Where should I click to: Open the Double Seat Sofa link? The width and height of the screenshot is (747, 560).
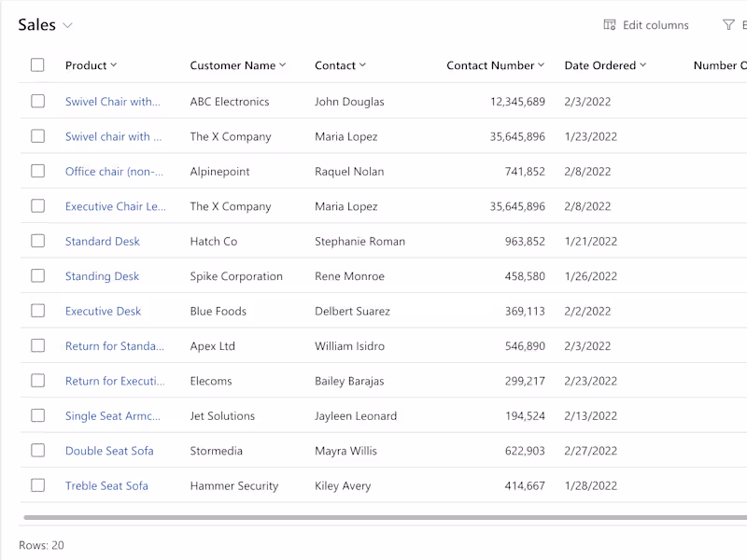coord(109,451)
